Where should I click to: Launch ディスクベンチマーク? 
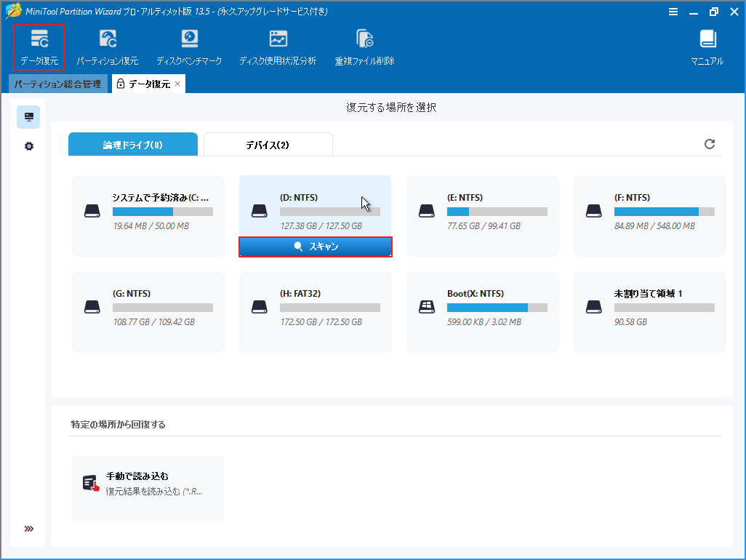pyautogui.click(x=189, y=45)
